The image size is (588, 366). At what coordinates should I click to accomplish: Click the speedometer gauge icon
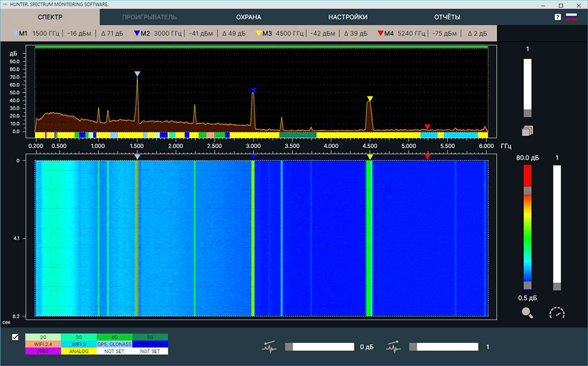(x=557, y=313)
